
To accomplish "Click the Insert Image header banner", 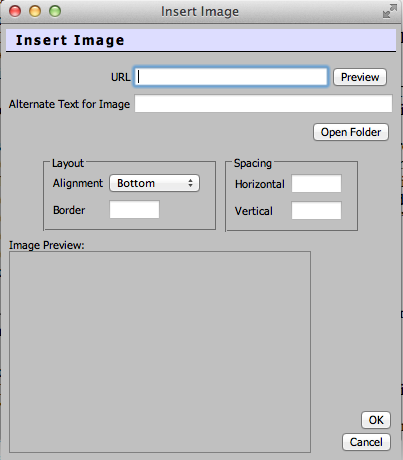I will tap(201, 40).
